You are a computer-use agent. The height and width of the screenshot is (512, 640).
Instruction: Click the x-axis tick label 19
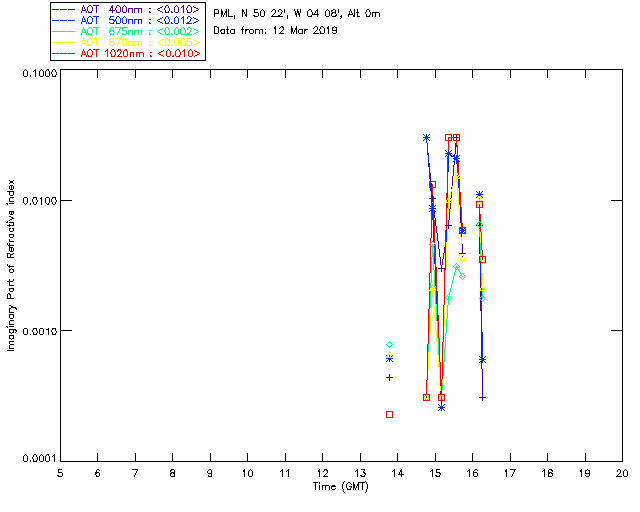tap(585, 473)
